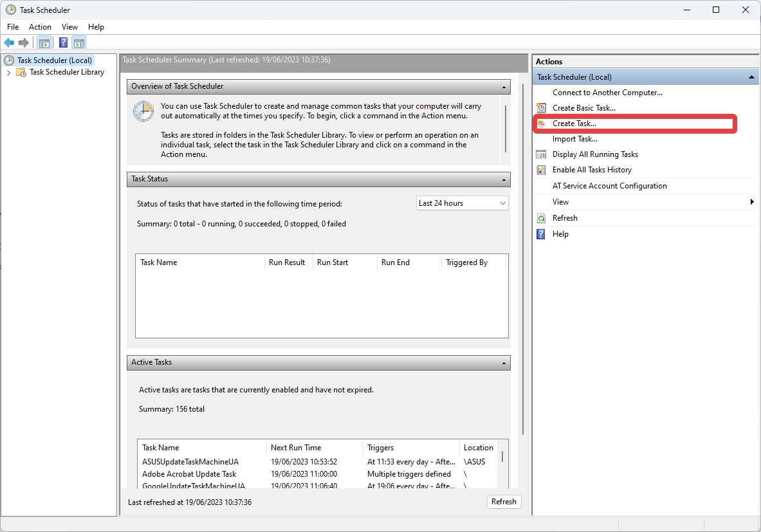Click the Create Basic Task icon
This screenshot has height=532, width=761.
pyautogui.click(x=542, y=108)
